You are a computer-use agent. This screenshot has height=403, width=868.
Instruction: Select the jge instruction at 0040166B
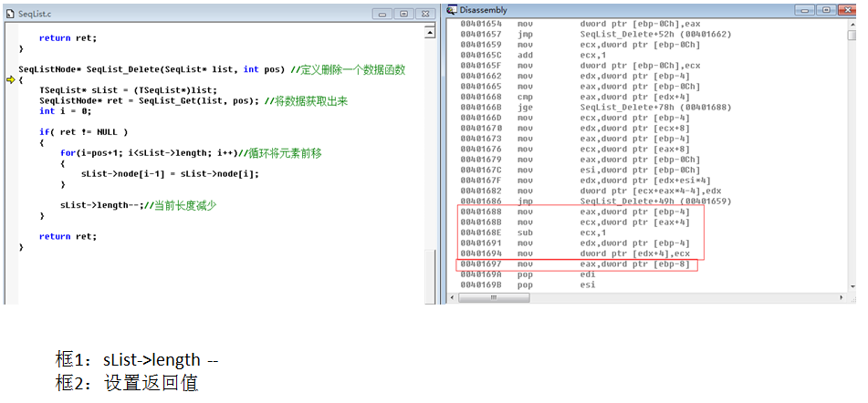[x=596, y=108]
